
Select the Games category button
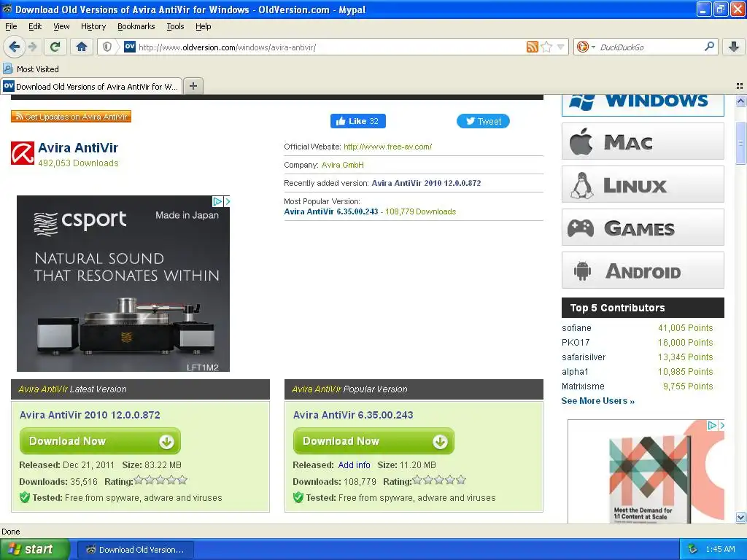pyautogui.click(x=643, y=227)
